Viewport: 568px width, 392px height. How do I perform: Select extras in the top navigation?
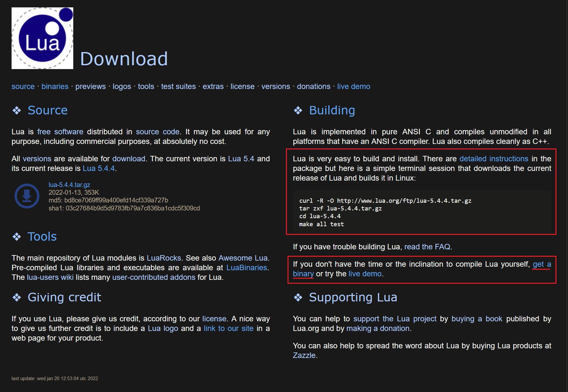(x=213, y=86)
